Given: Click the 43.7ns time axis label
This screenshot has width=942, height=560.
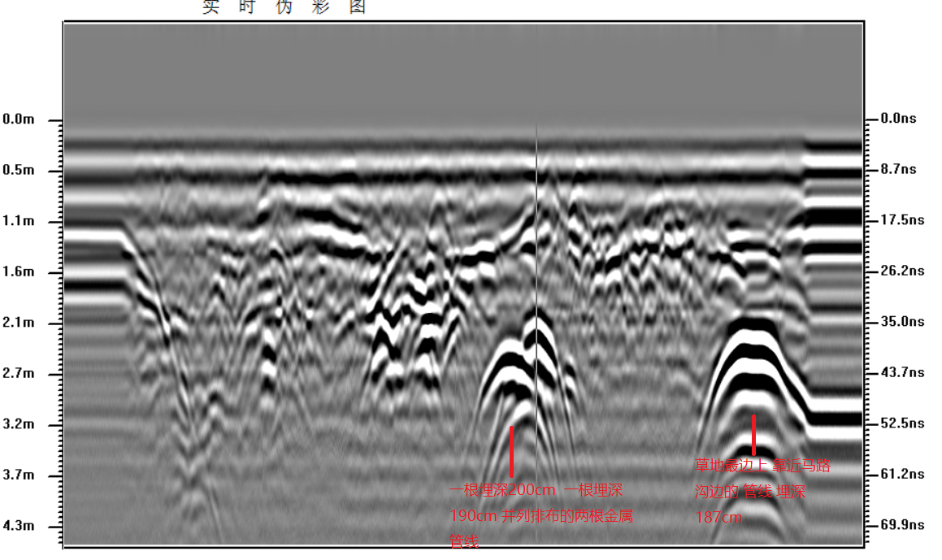Looking at the screenshot, I should [902, 372].
